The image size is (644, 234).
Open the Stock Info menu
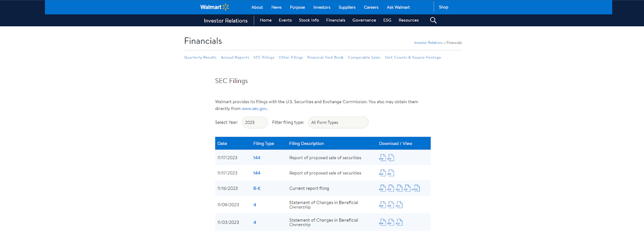pos(309,20)
